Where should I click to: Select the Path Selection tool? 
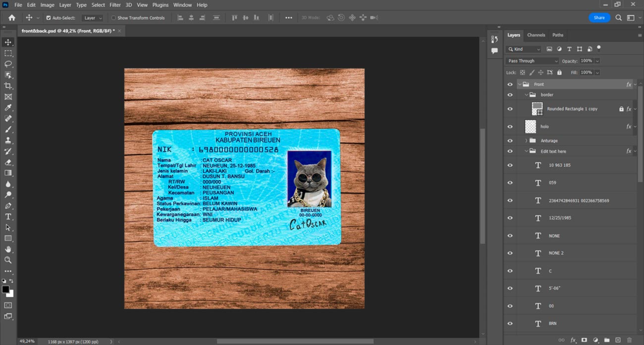click(x=8, y=227)
